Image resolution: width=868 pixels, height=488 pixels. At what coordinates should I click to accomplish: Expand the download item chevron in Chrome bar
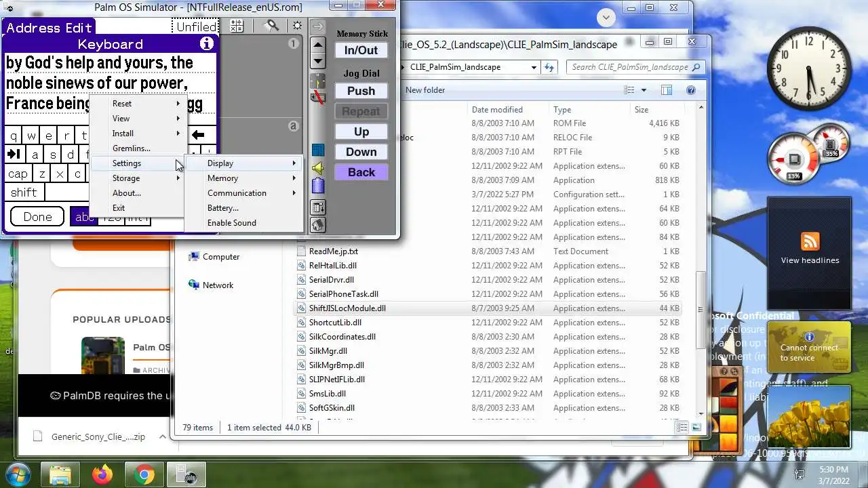[162, 436]
